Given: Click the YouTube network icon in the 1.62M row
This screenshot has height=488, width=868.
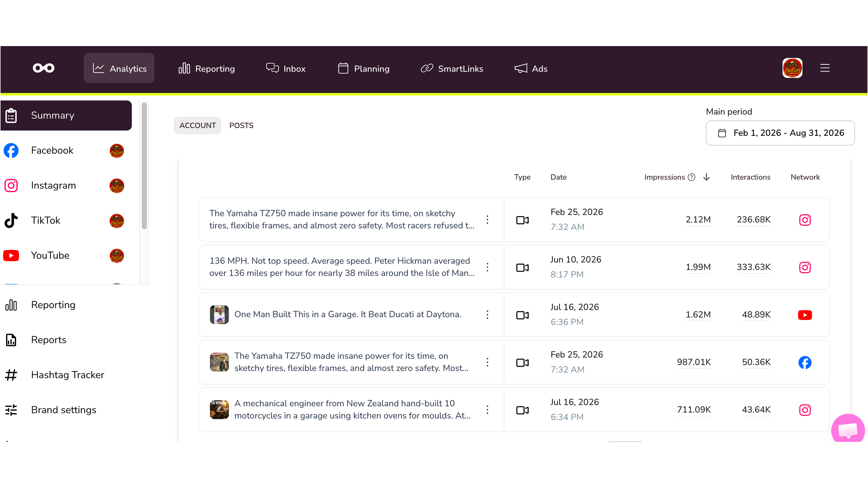Looking at the screenshot, I should tap(805, 315).
